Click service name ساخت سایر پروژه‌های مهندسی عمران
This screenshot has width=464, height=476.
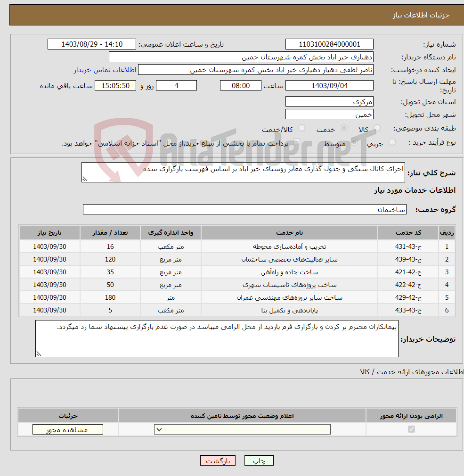289,297
